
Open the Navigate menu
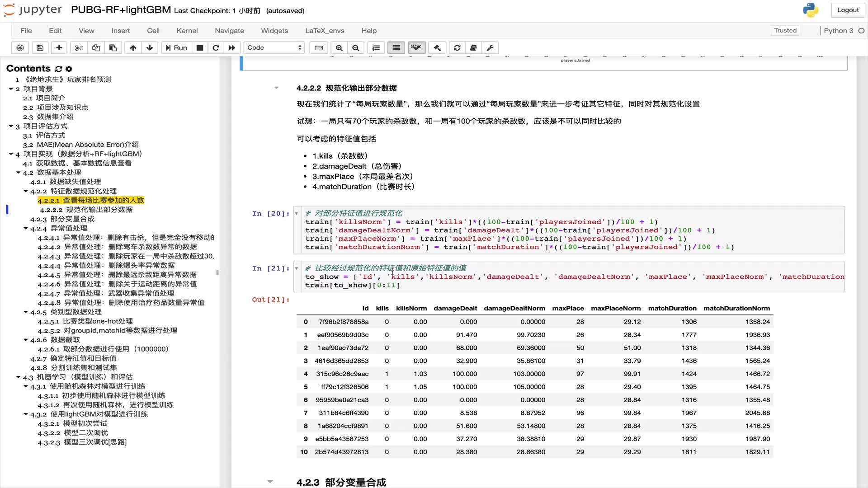[229, 31]
